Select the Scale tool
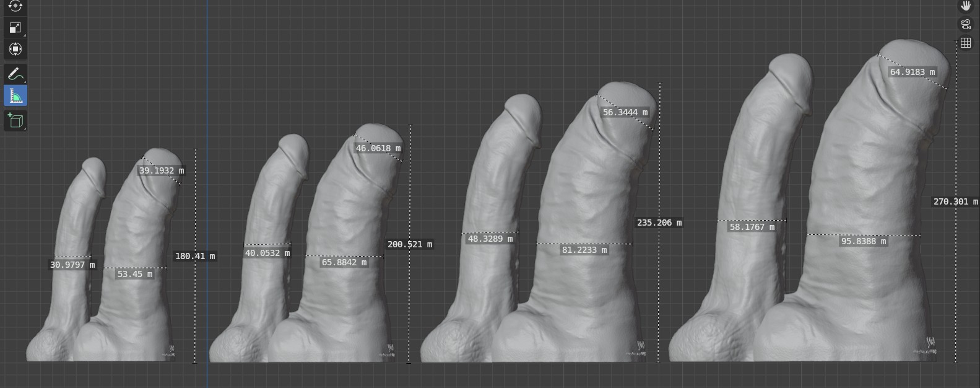Image resolution: width=980 pixels, height=388 pixels. [15, 27]
